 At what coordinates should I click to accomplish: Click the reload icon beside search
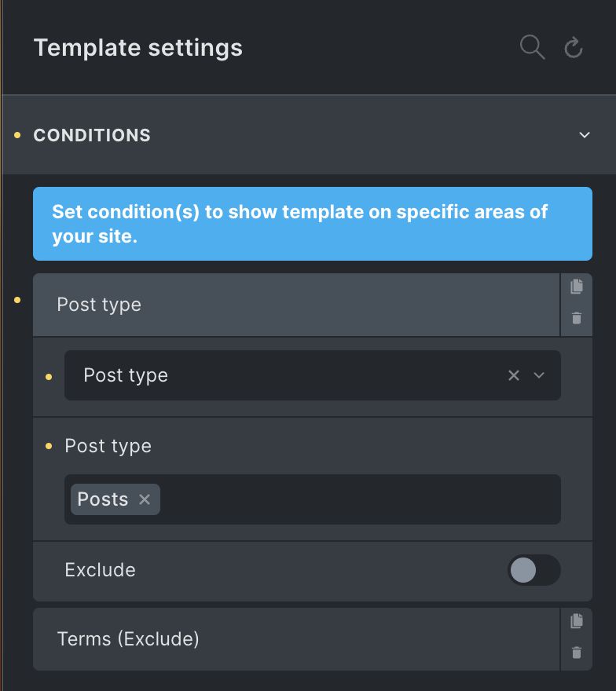tap(574, 48)
